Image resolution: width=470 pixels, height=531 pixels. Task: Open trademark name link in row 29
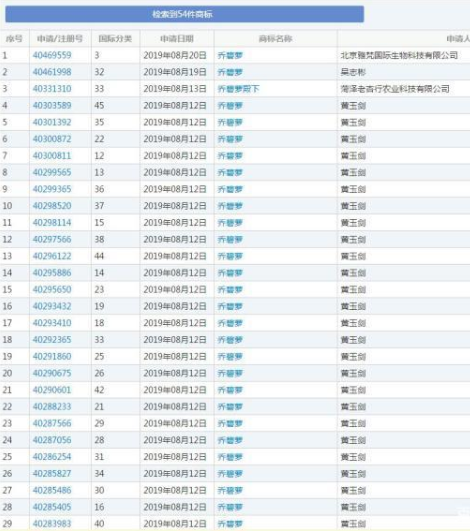[x=230, y=524]
